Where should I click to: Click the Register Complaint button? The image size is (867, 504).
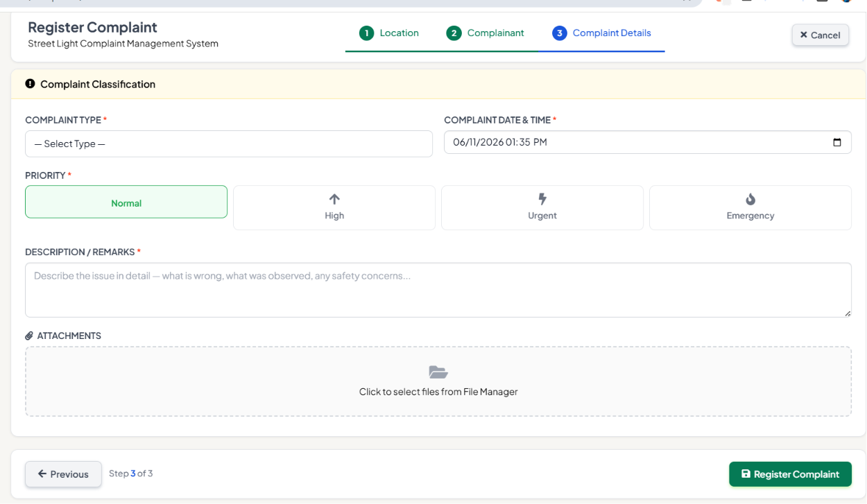(x=790, y=474)
